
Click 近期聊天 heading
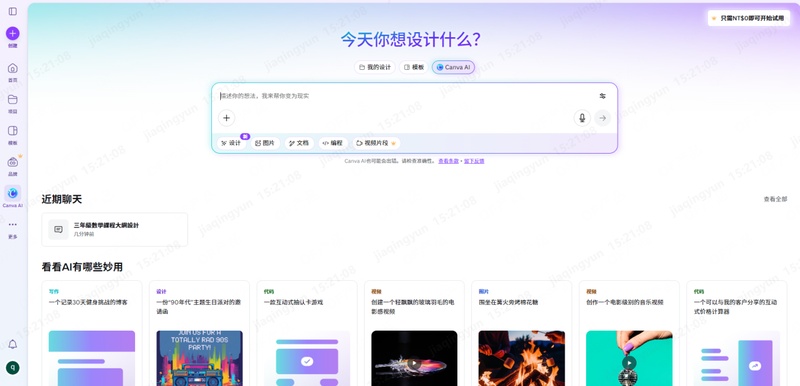tap(62, 199)
